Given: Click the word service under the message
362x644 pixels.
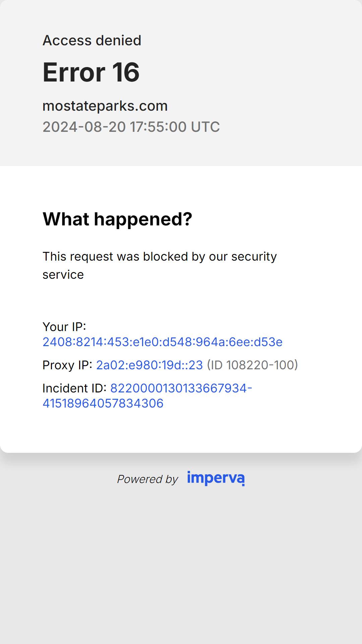Looking at the screenshot, I should [63, 275].
